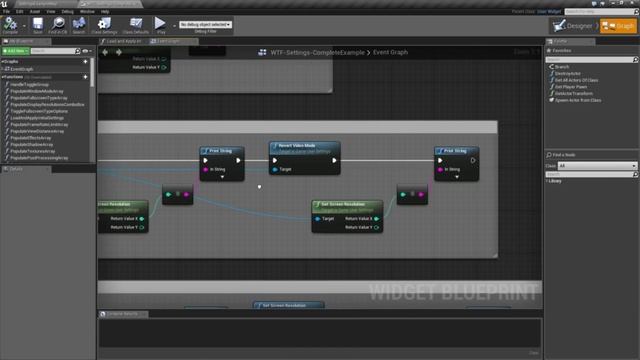The height and width of the screenshot is (360, 640).
Task: Add a new function with plus icon
Action: (x=85, y=77)
